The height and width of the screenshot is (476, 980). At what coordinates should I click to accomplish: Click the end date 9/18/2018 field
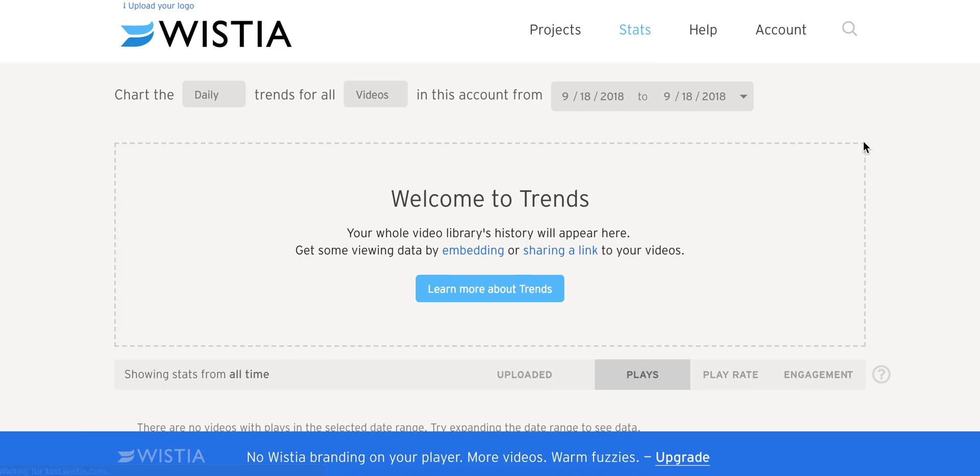[694, 97]
